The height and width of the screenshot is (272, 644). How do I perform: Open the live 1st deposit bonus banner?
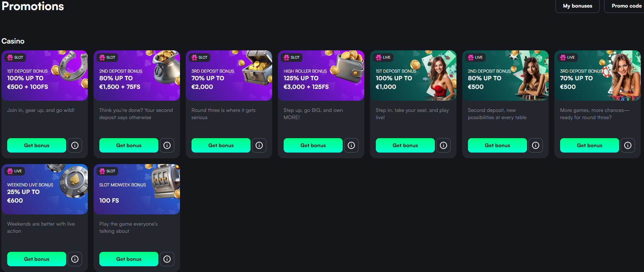click(x=413, y=76)
